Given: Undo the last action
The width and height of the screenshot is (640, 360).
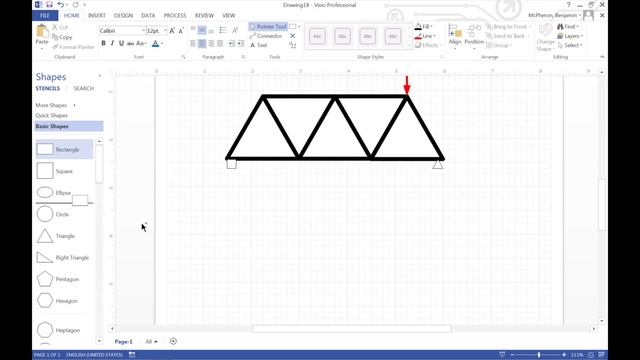Looking at the screenshot, I should pyautogui.click(x=60, y=4).
